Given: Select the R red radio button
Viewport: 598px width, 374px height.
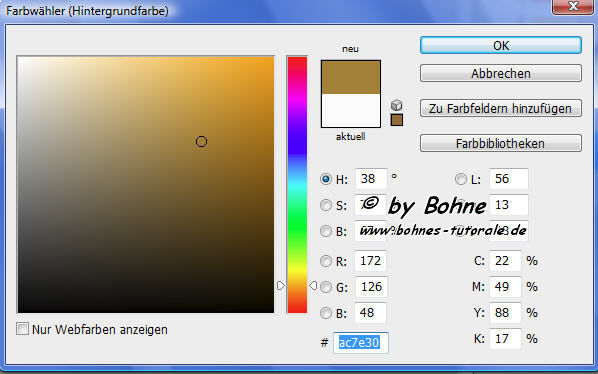Looking at the screenshot, I should (x=326, y=261).
